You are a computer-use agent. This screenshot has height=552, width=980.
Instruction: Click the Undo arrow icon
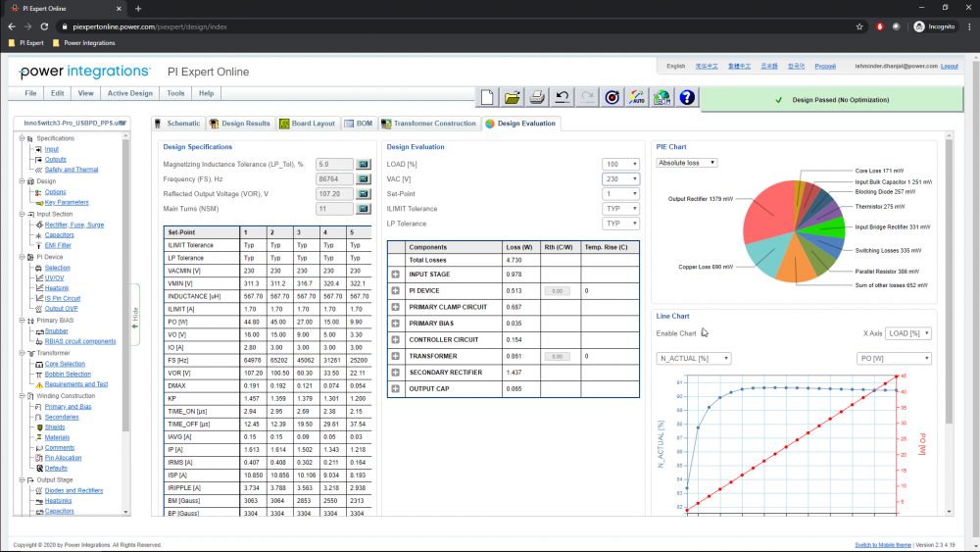pos(562,97)
